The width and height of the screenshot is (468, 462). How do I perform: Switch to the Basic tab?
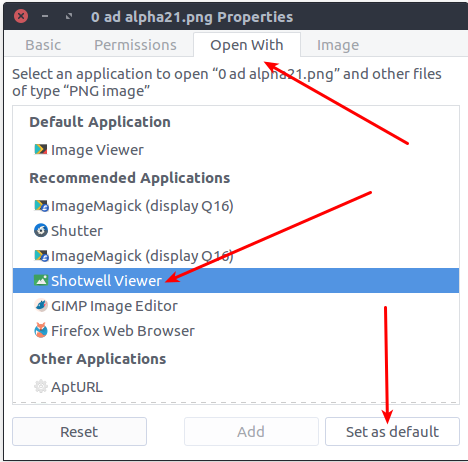(43, 45)
